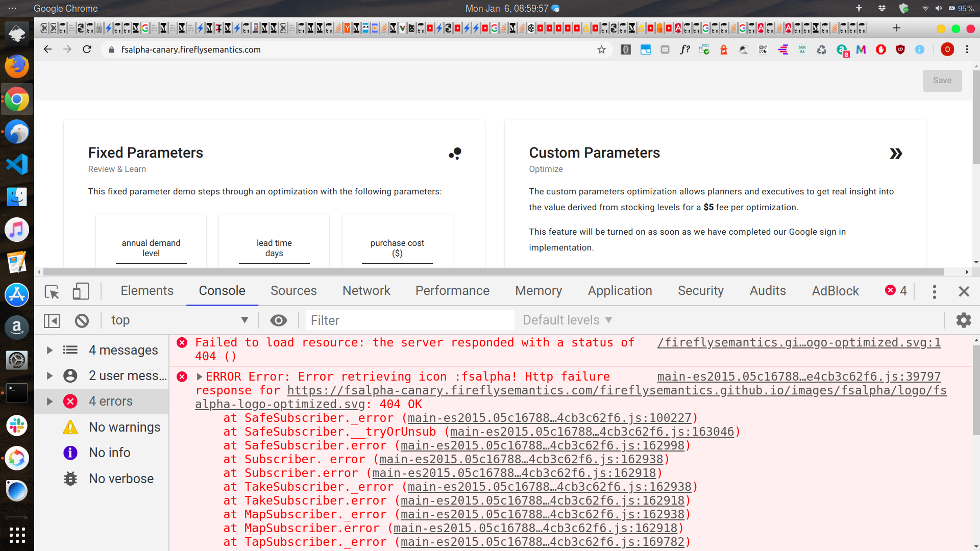Open the DevTools three-dot customize menu
980x551 pixels.
point(935,292)
